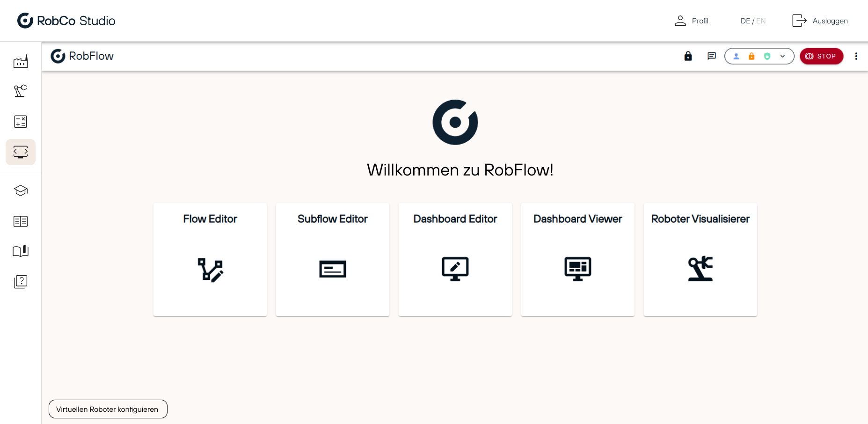Viewport: 868px width, 424px height.
Task: Expand the robot status pill chevron
Action: click(782, 56)
